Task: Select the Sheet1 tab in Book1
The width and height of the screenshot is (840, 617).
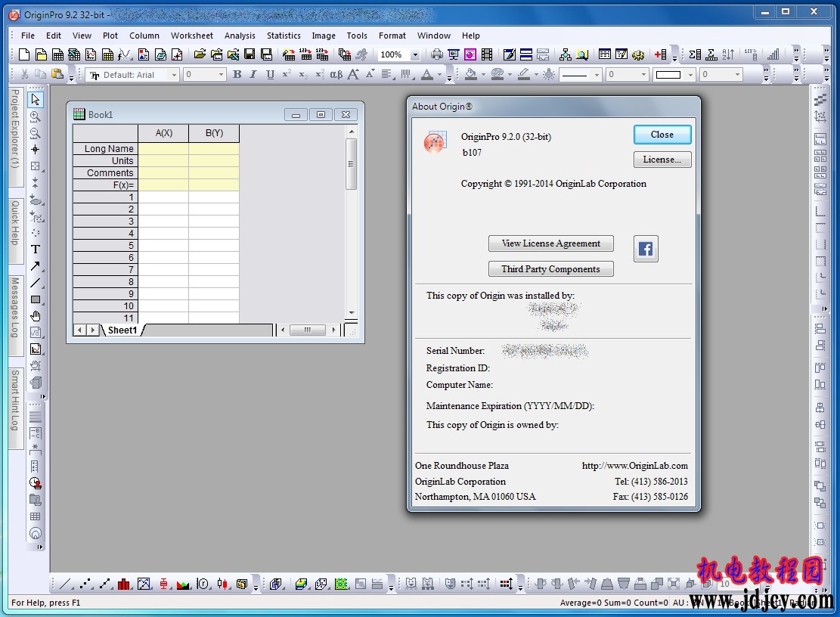Action: [x=122, y=330]
